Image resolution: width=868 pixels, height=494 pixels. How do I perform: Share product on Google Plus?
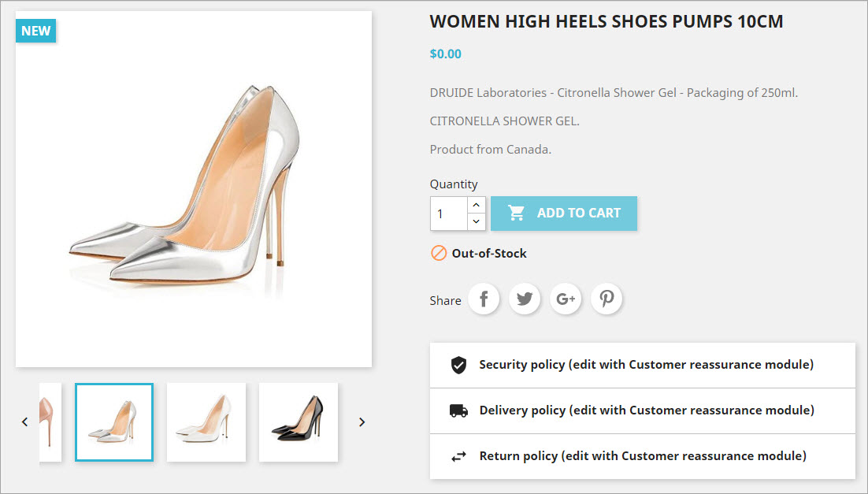(566, 299)
